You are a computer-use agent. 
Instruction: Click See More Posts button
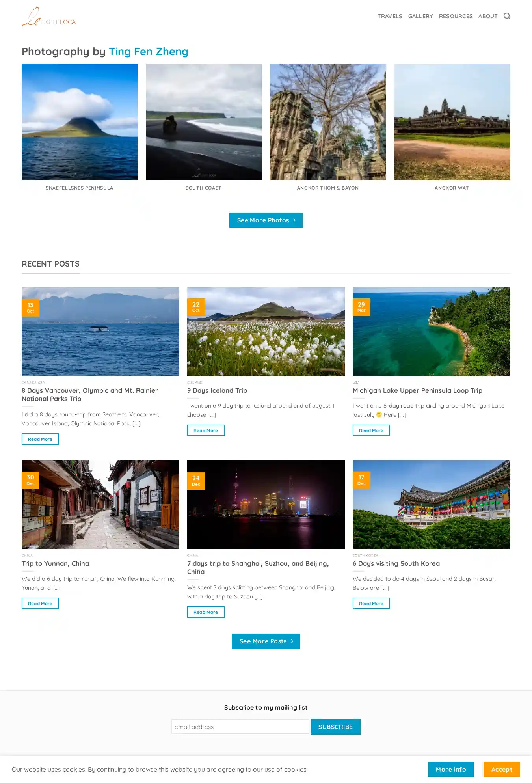point(266,641)
